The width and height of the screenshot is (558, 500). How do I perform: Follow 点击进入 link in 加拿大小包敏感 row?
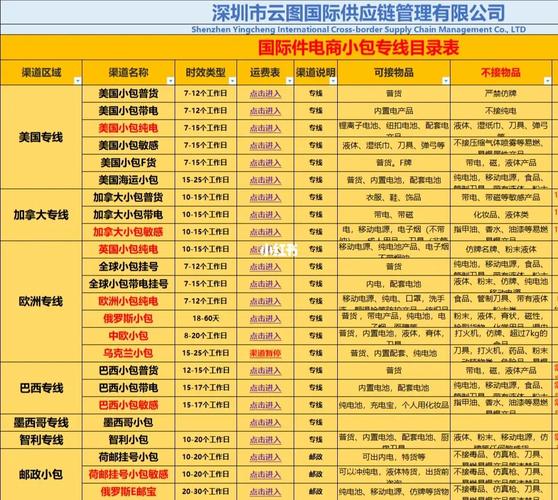pos(265,232)
